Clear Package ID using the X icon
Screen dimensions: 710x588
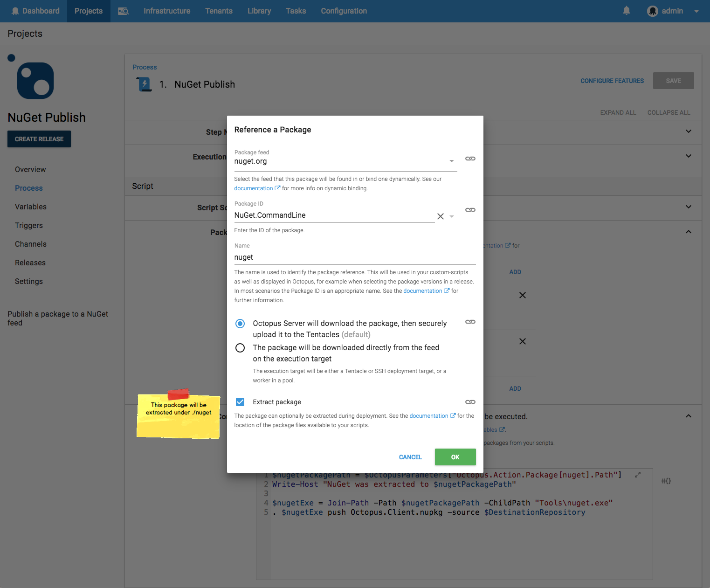point(440,216)
